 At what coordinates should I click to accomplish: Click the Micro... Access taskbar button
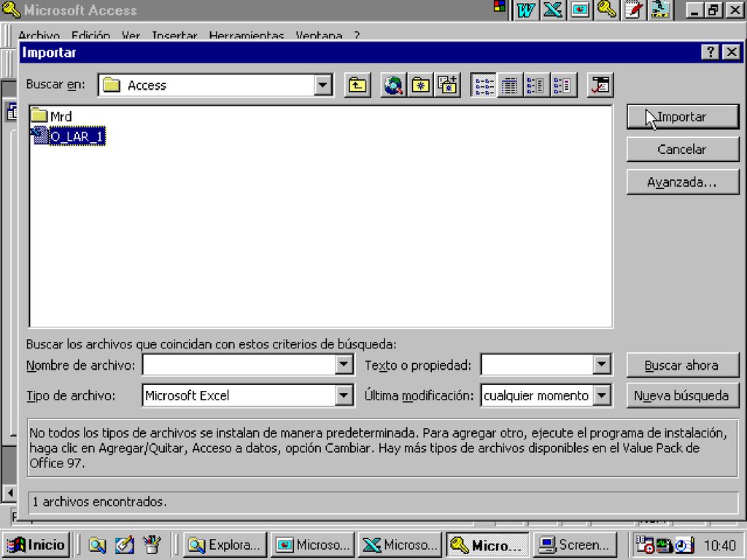487,545
